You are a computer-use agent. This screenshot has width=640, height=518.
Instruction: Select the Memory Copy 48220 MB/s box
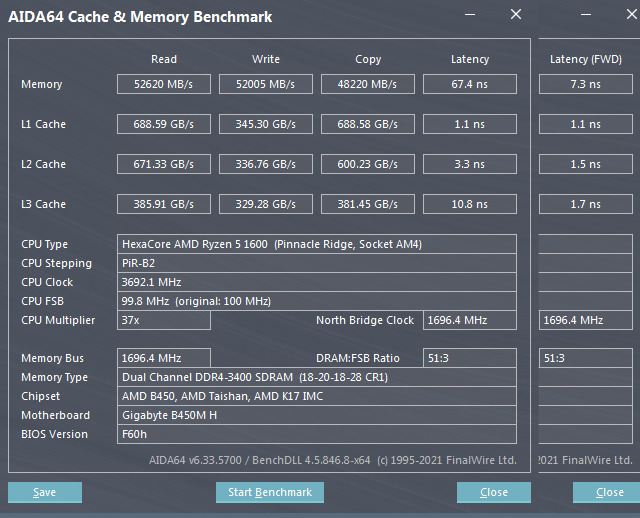tap(368, 84)
